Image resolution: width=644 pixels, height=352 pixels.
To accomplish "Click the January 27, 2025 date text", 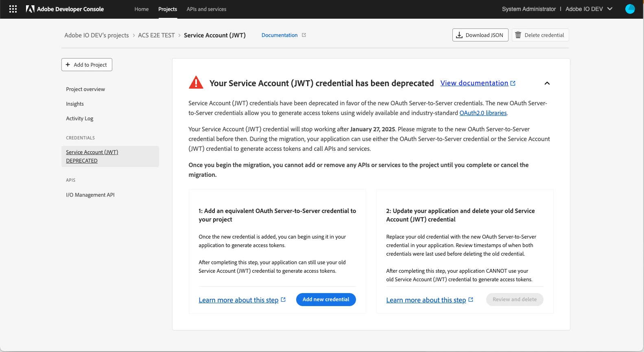I will 373,129.
